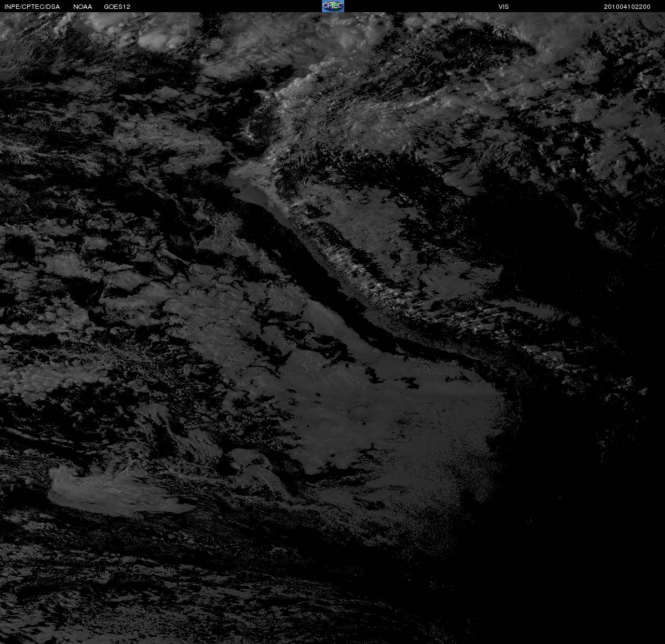Click the 201004102200 timestamp
The image size is (665, 644).
point(627,7)
